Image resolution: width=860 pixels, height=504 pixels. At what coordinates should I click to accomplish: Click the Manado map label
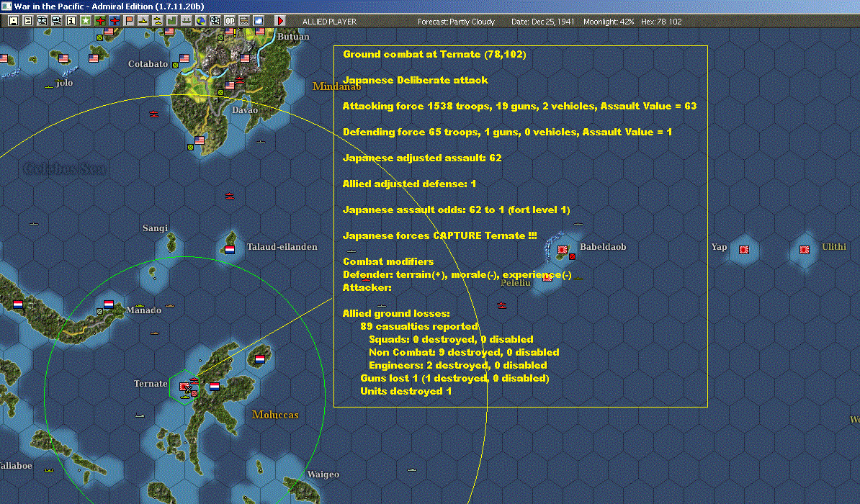tap(144, 310)
